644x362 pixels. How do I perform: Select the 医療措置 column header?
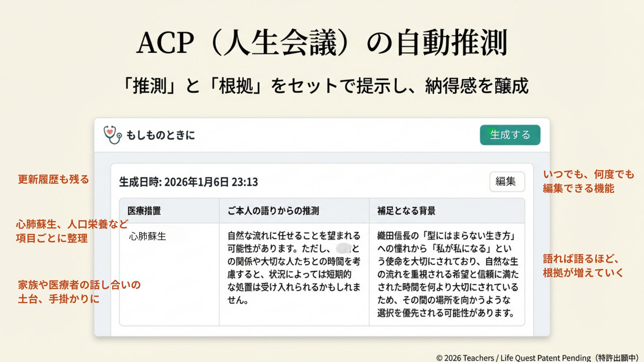pyautogui.click(x=144, y=211)
